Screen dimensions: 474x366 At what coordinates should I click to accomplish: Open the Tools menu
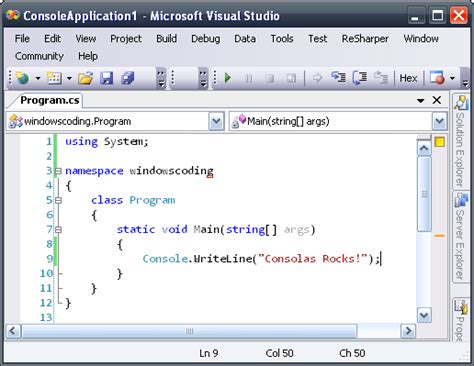tap(282, 39)
